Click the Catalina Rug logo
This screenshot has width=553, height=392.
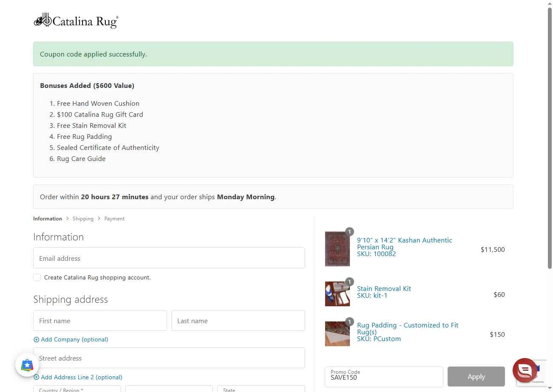pyautogui.click(x=76, y=21)
